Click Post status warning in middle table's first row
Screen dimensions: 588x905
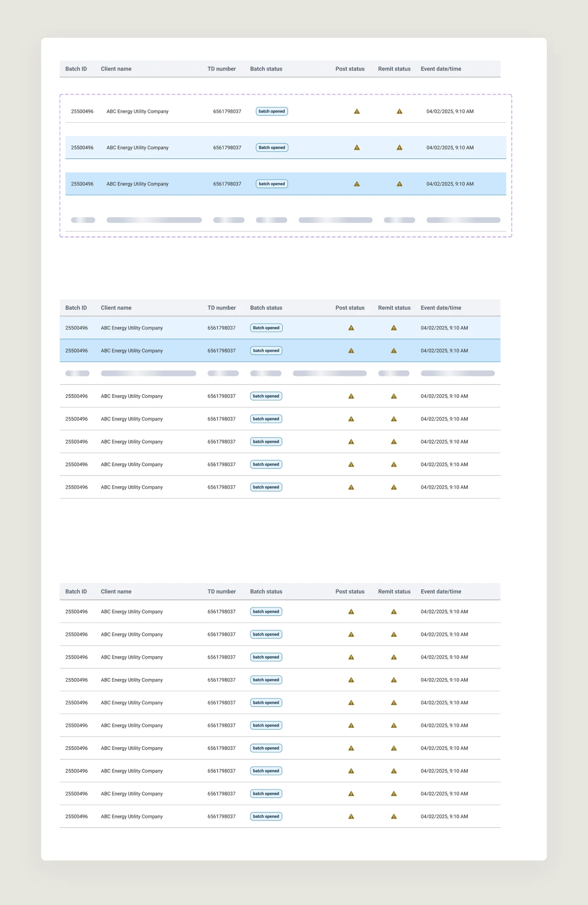[351, 328]
